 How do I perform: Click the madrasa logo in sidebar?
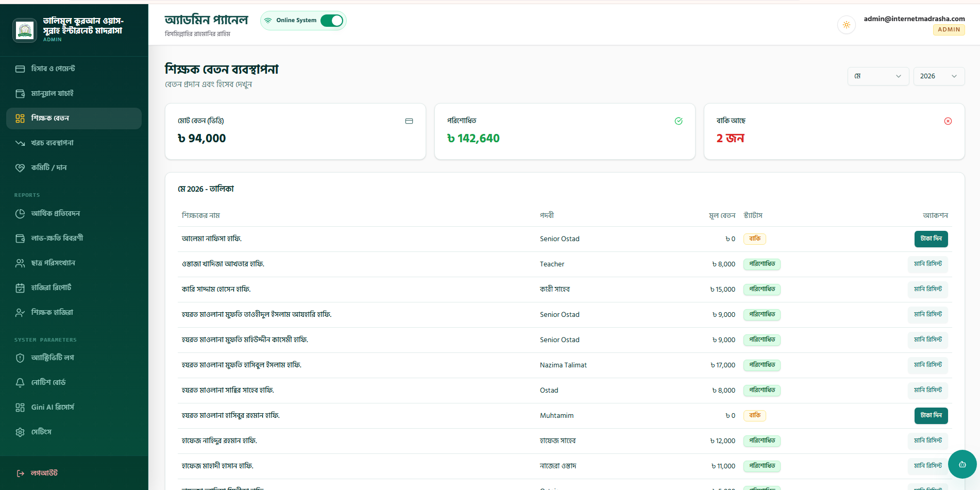(25, 30)
